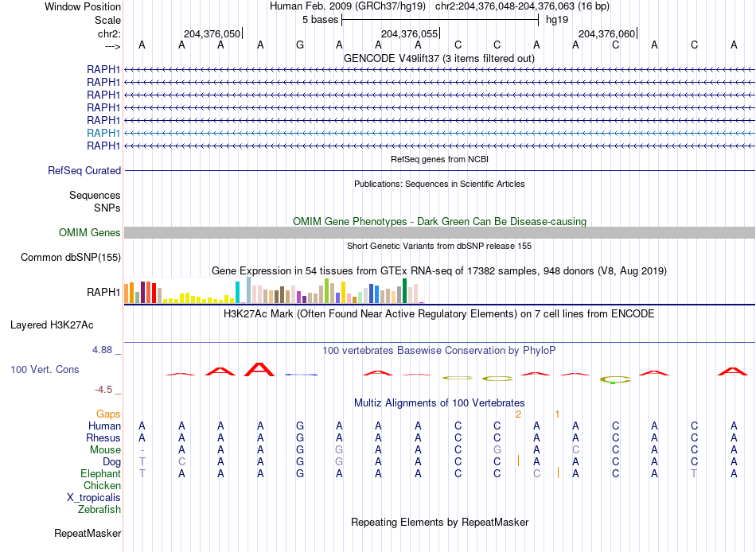Click the 4.88 PhyloP upper scale value

pos(103,350)
